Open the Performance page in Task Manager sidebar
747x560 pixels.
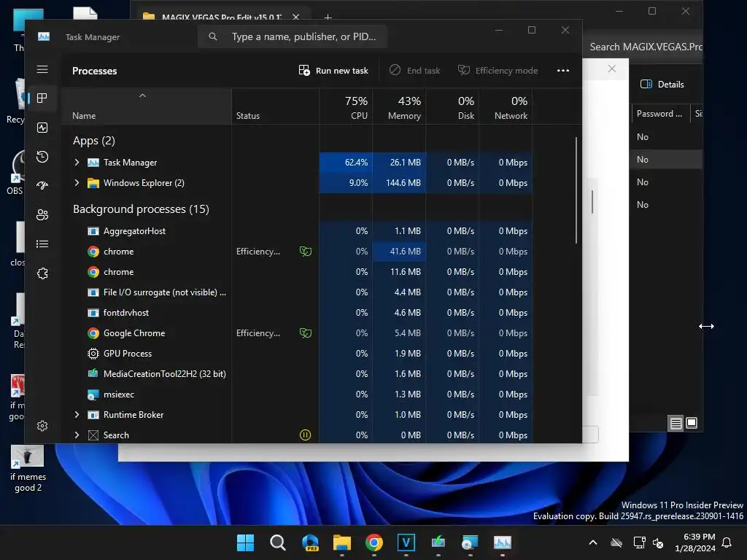point(42,128)
